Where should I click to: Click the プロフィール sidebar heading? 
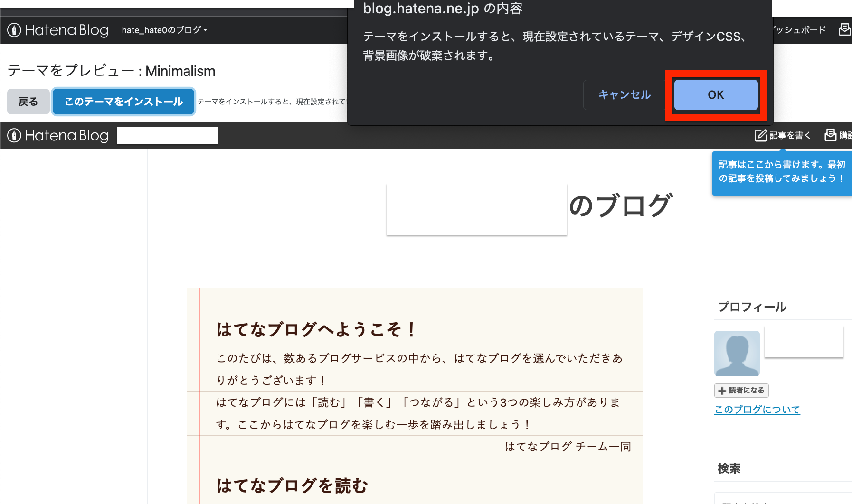[752, 307]
